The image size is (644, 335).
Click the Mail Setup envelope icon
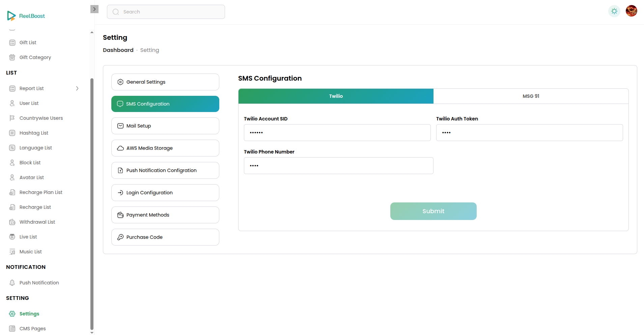coord(120,126)
